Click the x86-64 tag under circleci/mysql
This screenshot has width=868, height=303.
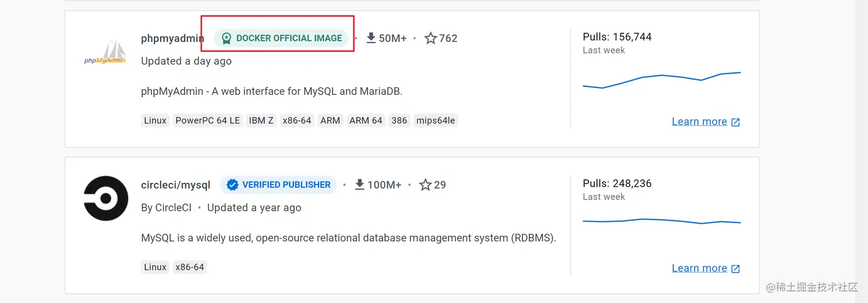coord(189,267)
